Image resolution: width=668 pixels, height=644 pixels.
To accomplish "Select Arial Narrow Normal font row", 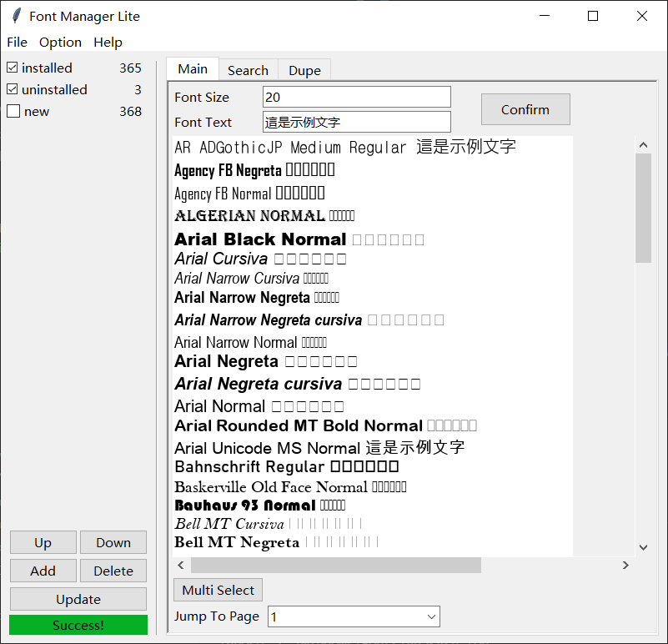I will [250, 342].
